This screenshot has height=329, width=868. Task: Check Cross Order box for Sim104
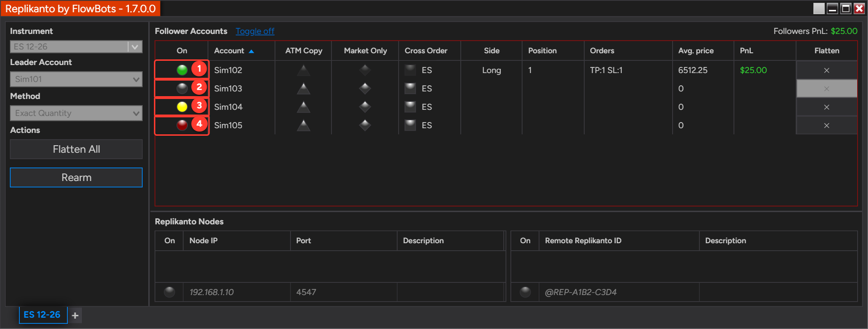coord(410,107)
